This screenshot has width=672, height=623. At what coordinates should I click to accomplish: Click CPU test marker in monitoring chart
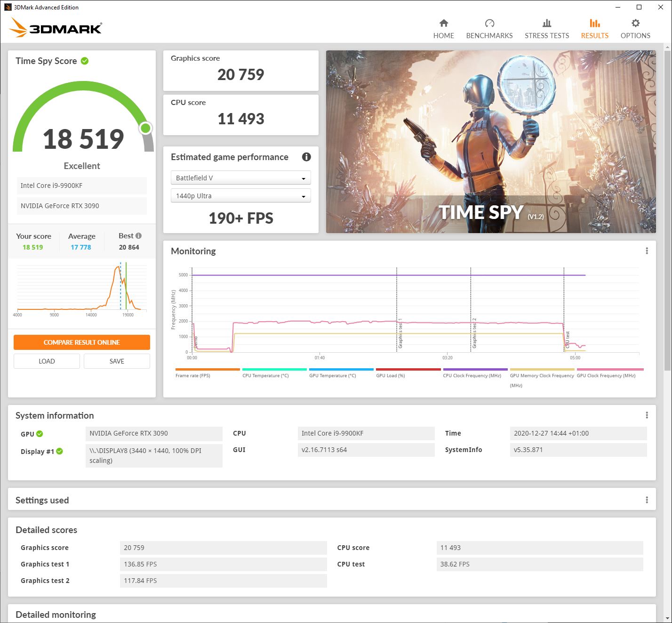[x=564, y=309]
